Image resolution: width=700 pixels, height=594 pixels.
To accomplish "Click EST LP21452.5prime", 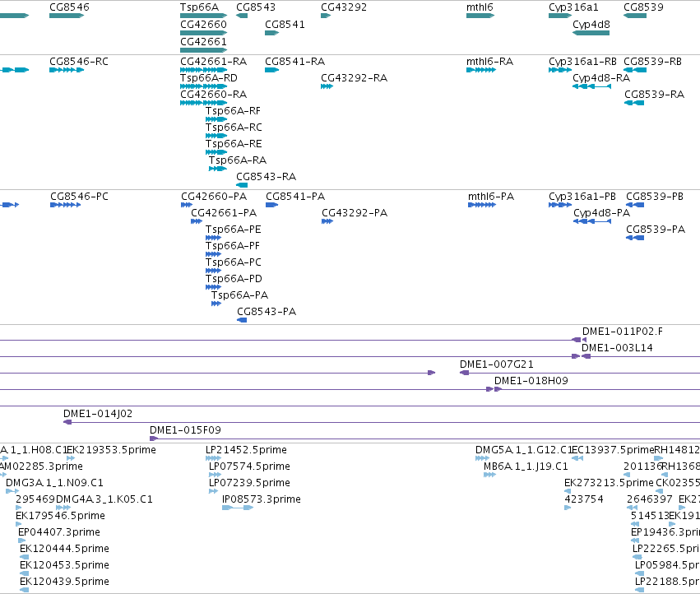I will (213, 457).
